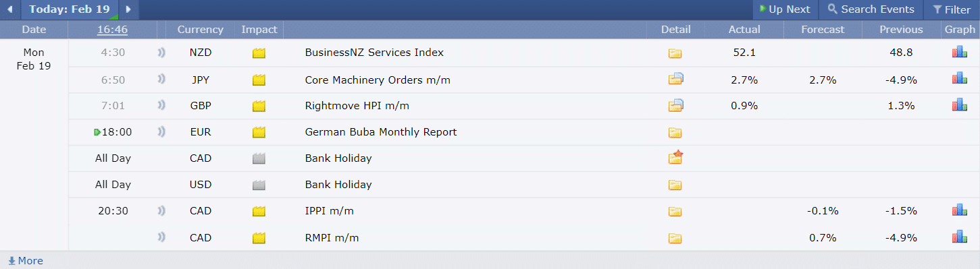Screen dimensions: 980x269
Task: Open detail folder for CAD Bank Holiday
Action: 676,158
